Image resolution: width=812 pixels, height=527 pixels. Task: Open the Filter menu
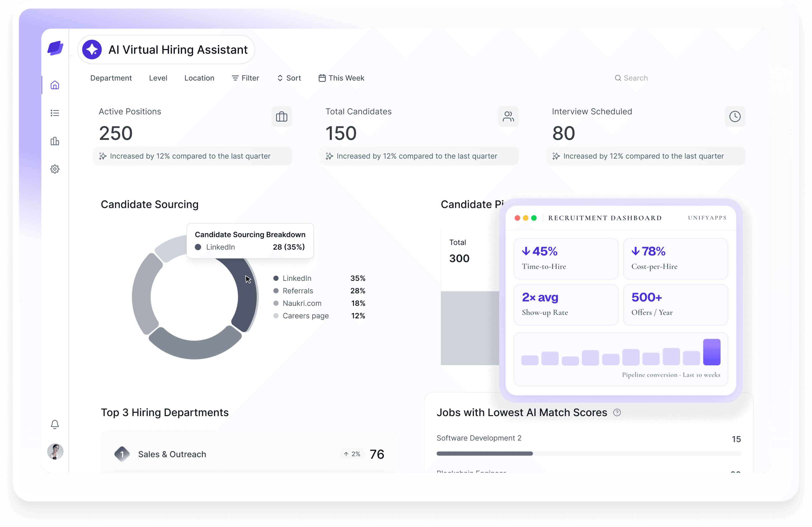tap(245, 78)
